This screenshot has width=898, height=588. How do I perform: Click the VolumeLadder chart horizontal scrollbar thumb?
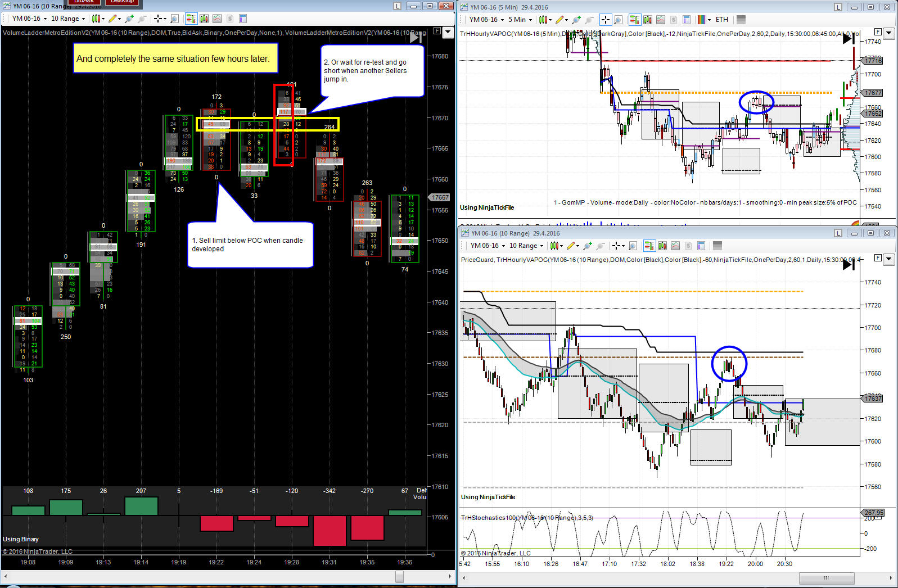pos(399,576)
